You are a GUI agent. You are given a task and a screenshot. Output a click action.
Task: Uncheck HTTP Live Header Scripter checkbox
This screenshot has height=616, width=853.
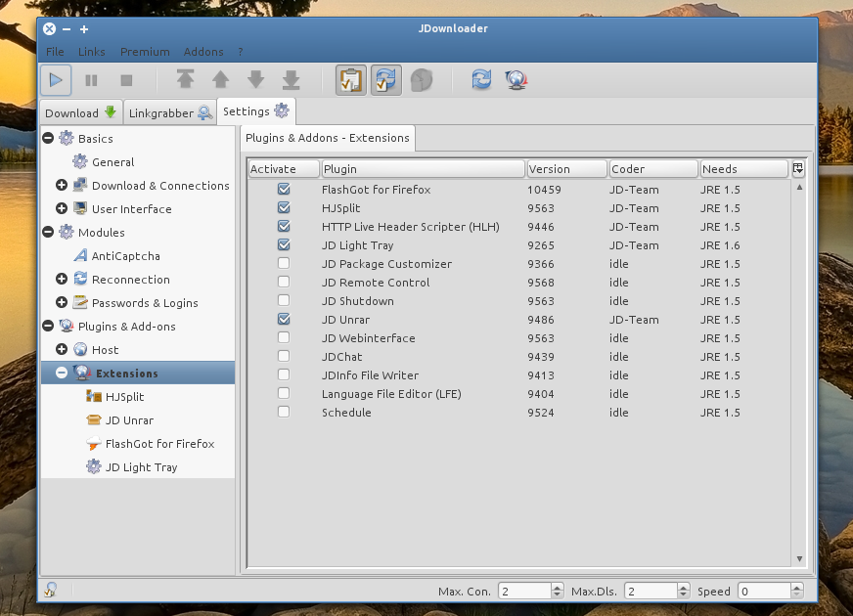tap(284, 226)
